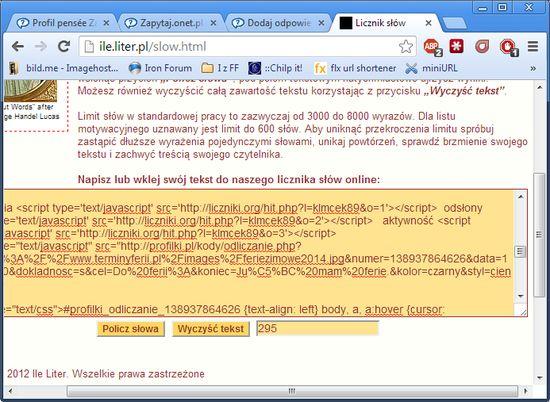Click the textarea's down scroll arrow
Viewport: 550px width, 402px height.
[521, 296]
